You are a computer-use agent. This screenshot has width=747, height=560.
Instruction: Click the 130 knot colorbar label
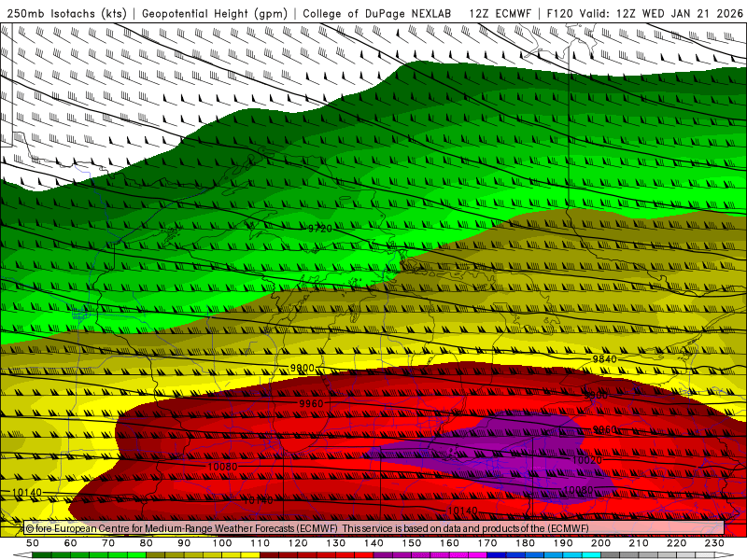click(x=336, y=543)
